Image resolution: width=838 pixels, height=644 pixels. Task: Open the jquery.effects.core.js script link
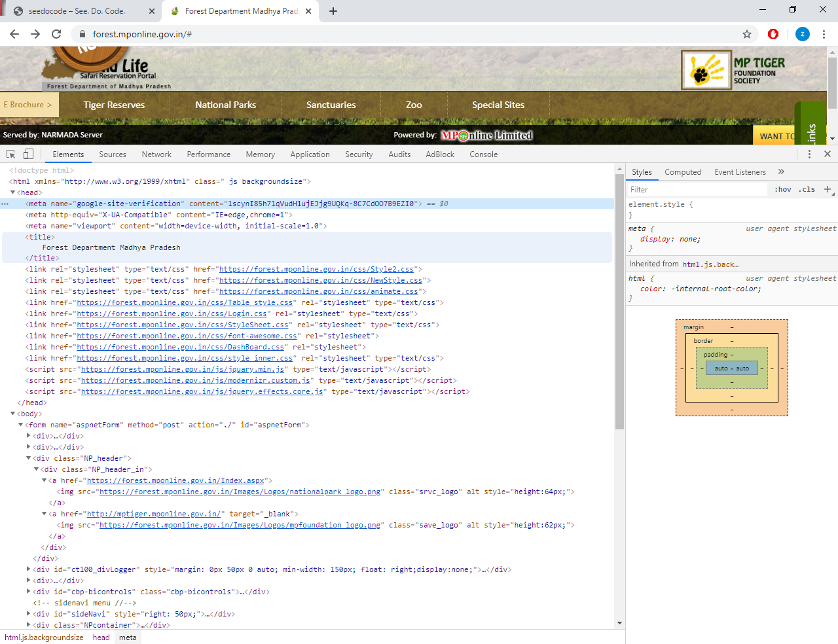point(202,391)
